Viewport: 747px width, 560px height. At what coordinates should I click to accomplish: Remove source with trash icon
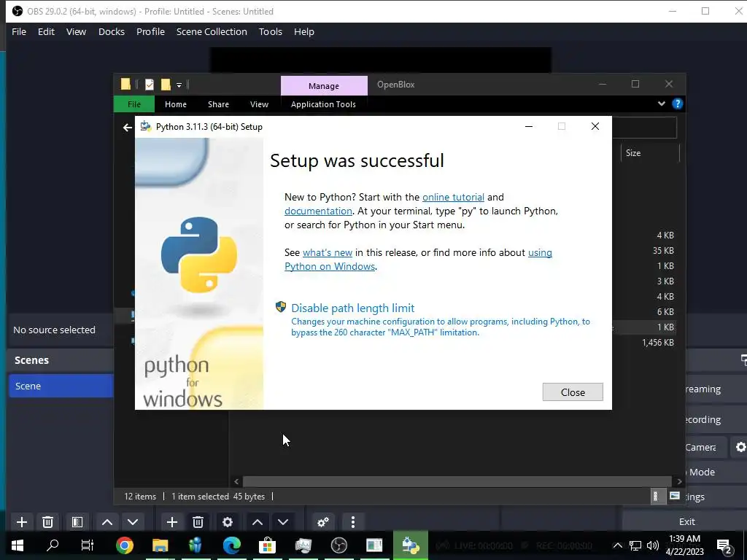[x=198, y=522]
